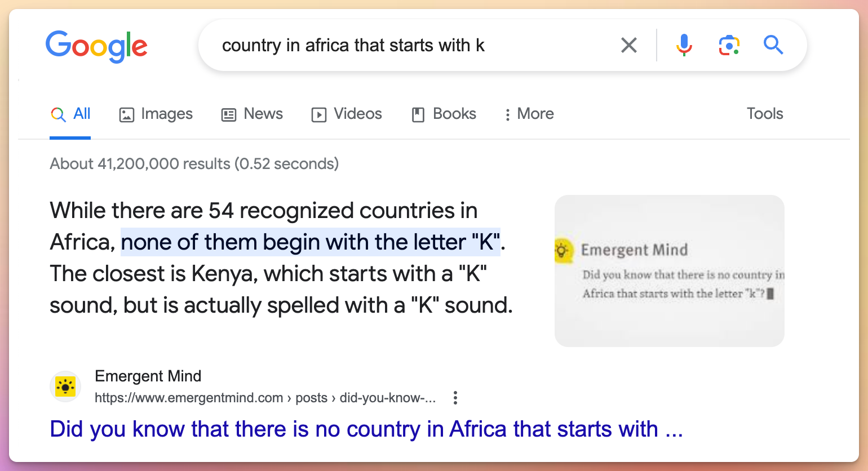Screen dimensions: 868x471
Task: Click the Emergent Mind favicon
Action: tap(65, 386)
